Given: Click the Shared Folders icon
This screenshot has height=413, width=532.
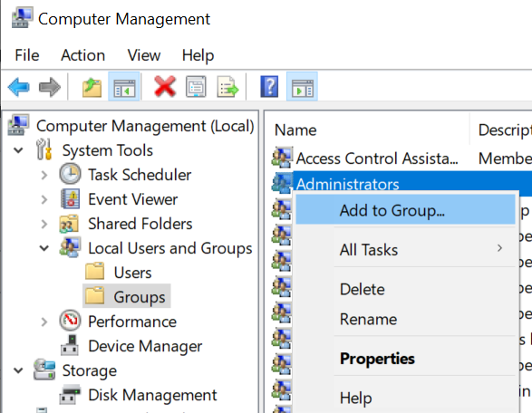Looking at the screenshot, I should click(x=69, y=224).
